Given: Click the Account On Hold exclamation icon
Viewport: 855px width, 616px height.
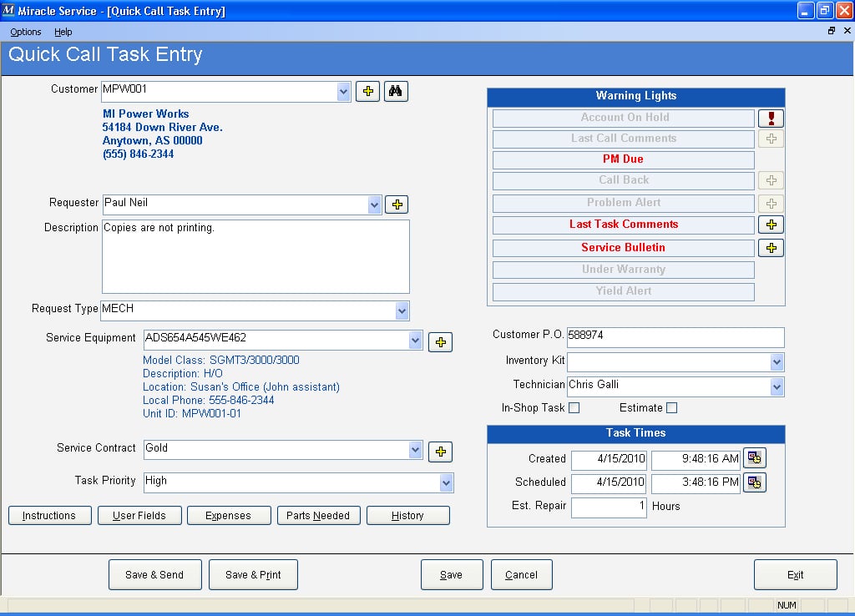Looking at the screenshot, I should (x=771, y=118).
